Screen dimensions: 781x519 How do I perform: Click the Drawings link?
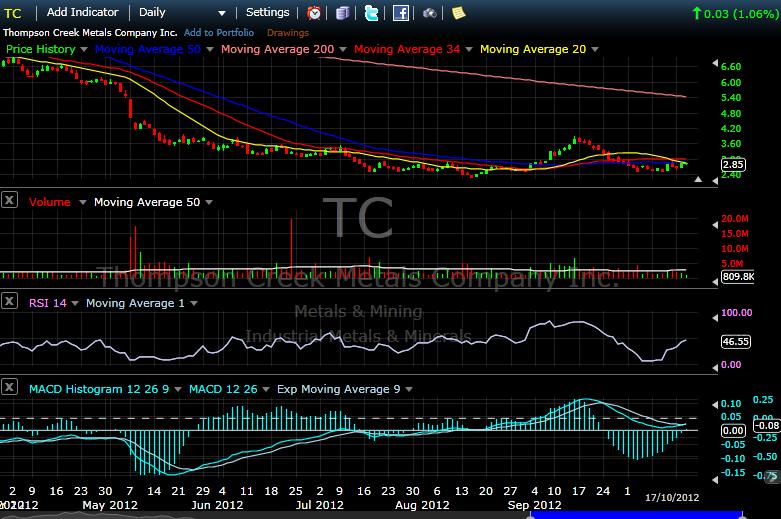pyautogui.click(x=288, y=33)
